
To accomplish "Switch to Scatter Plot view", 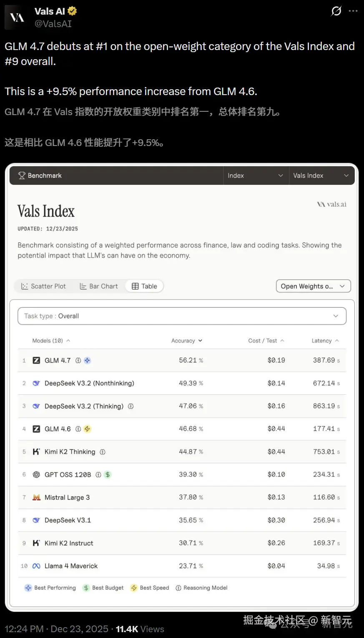I will (43, 286).
